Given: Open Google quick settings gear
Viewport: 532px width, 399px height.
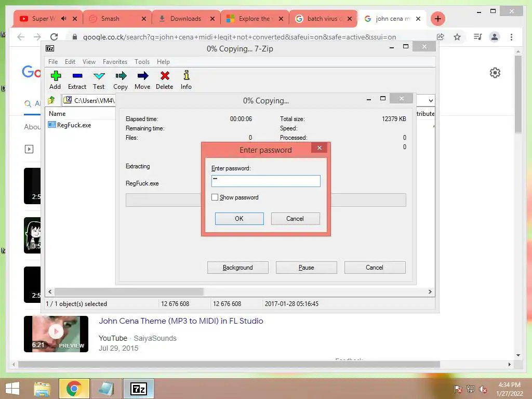Looking at the screenshot, I should coord(495,73).
